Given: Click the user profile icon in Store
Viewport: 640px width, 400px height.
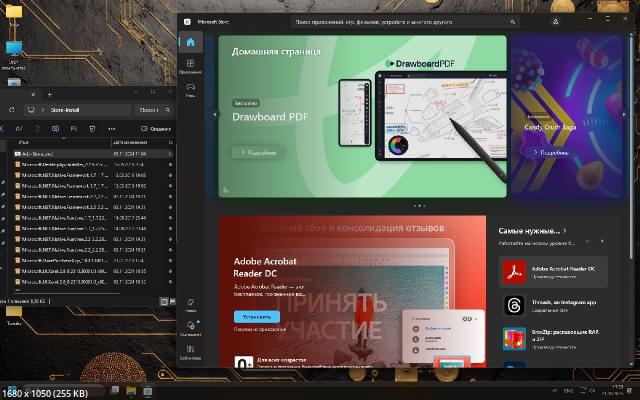Looking at the screenshot, I should pos(556,20).
